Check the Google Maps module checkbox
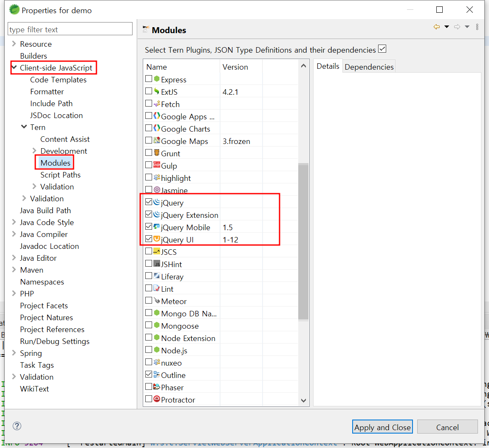The image size is (489, 448). (x=149, y=141)
